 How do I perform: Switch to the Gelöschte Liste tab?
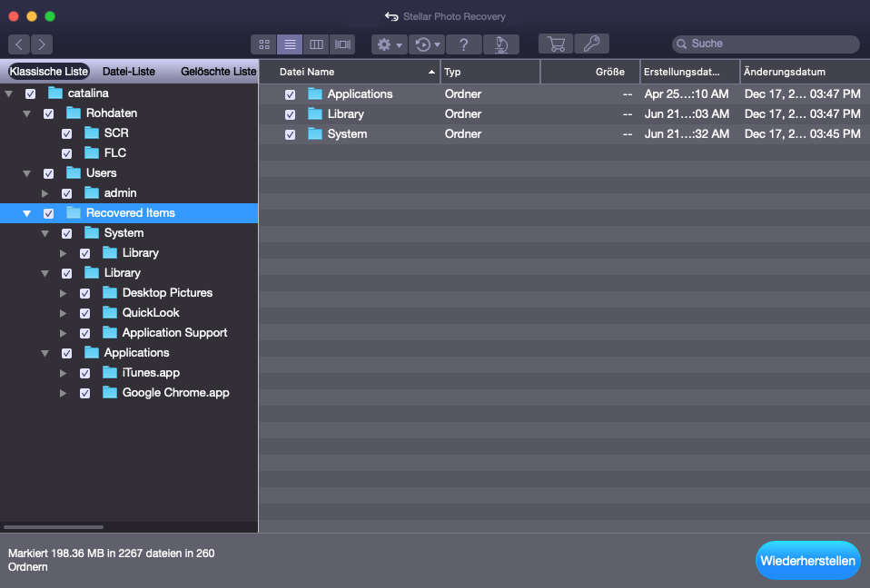coord(218,72)
